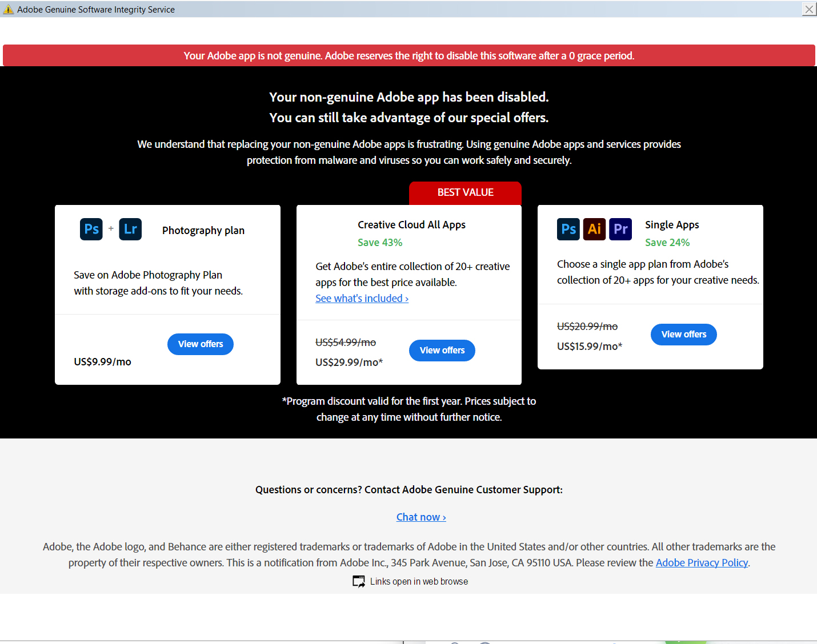Click the red non-genuine warning banner
The width and height of the screenshot is (817, 644).
coord(409,56)
